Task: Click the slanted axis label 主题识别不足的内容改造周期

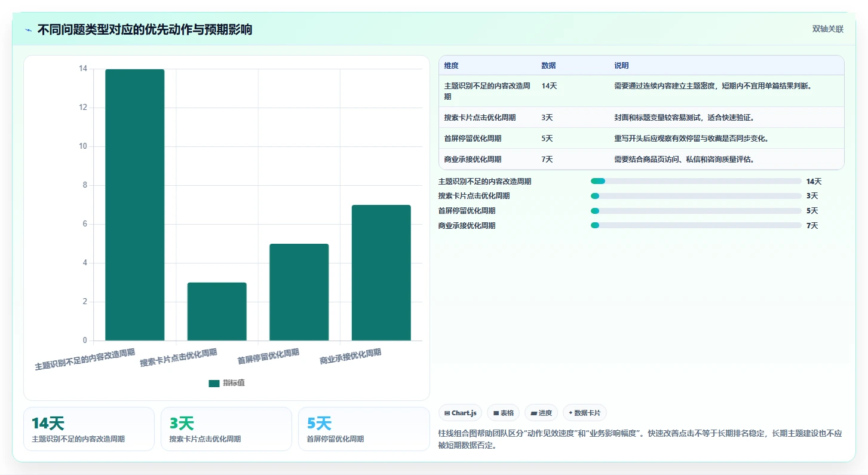Action: (x=85, y=359)
